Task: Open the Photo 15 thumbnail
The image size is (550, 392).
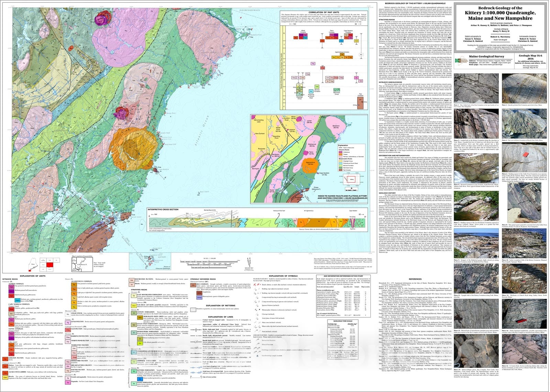Action: tap(476, 351)
